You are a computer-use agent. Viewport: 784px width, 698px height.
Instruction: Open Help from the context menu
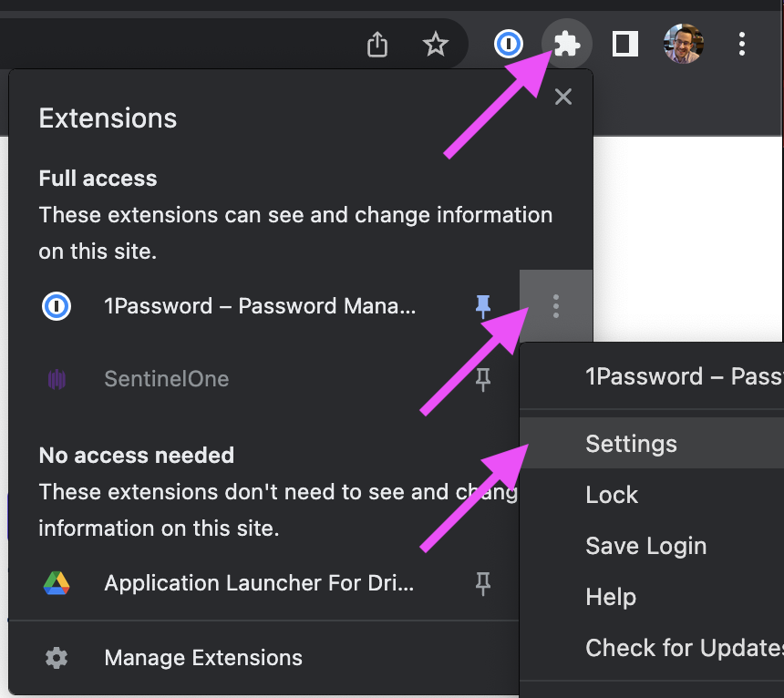611,597
